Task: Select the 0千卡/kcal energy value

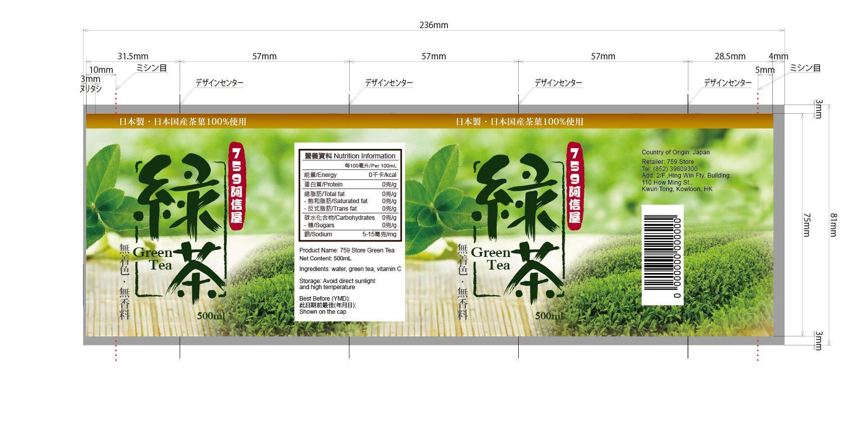Action: 382,175
